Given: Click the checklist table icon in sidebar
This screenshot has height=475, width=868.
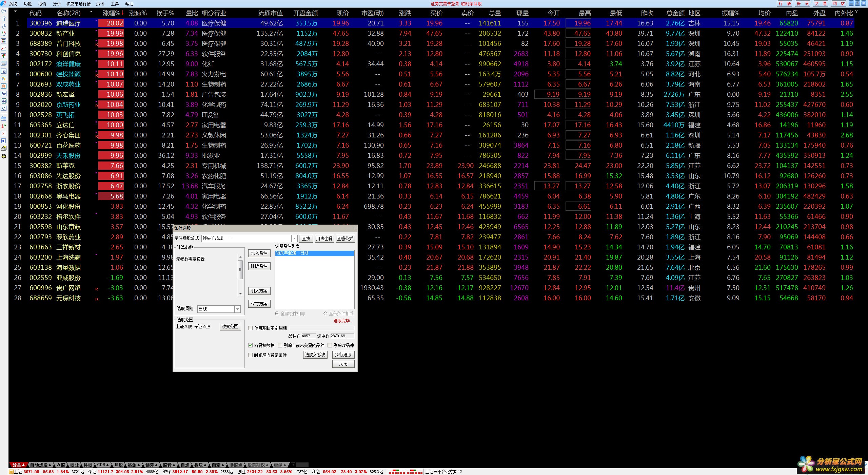Looking at the screenshot, I should (4, 34).
